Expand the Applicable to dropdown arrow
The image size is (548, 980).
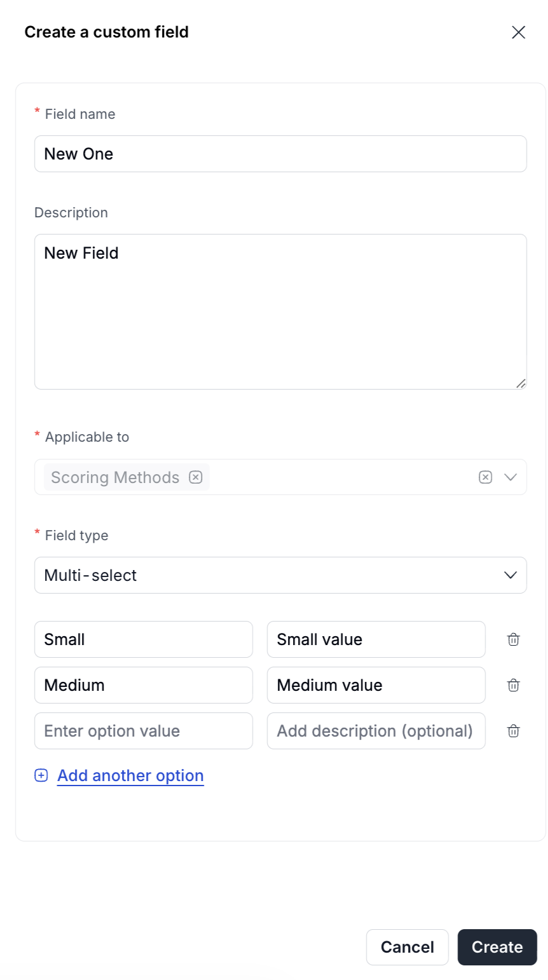[x=510, y=477]
